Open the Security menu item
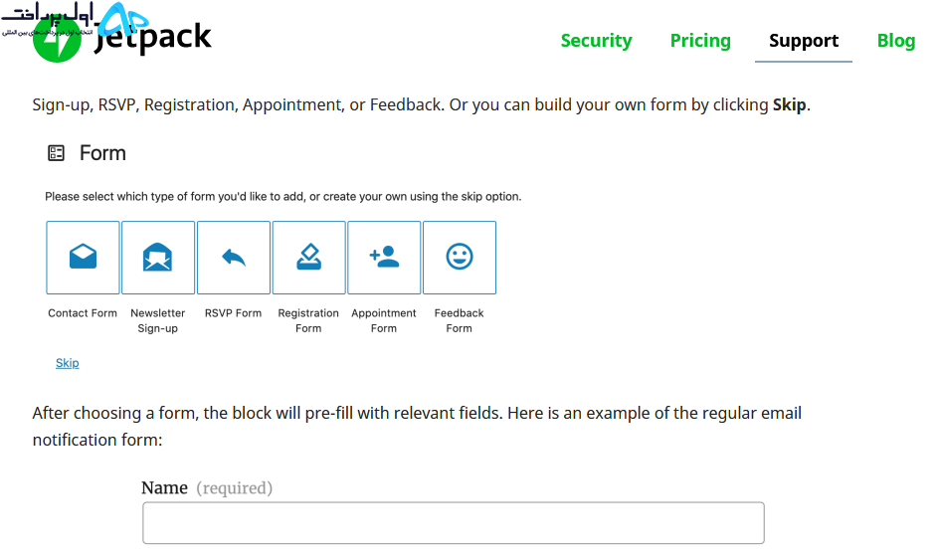937x560 pixels. tap(596, 41)
